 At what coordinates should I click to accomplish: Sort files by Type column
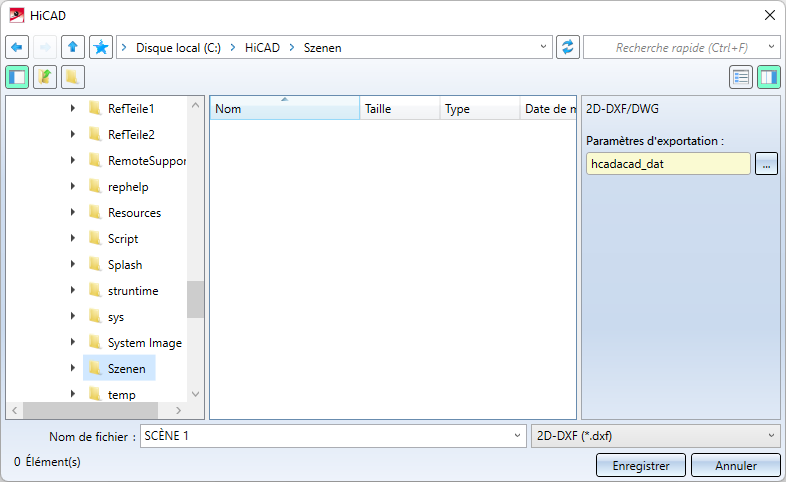pos(480,108)
